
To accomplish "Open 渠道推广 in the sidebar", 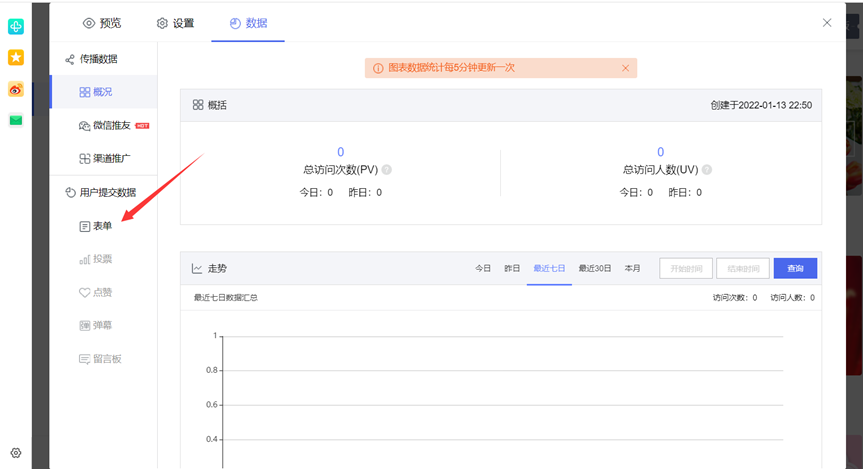I will pos(104,159).
